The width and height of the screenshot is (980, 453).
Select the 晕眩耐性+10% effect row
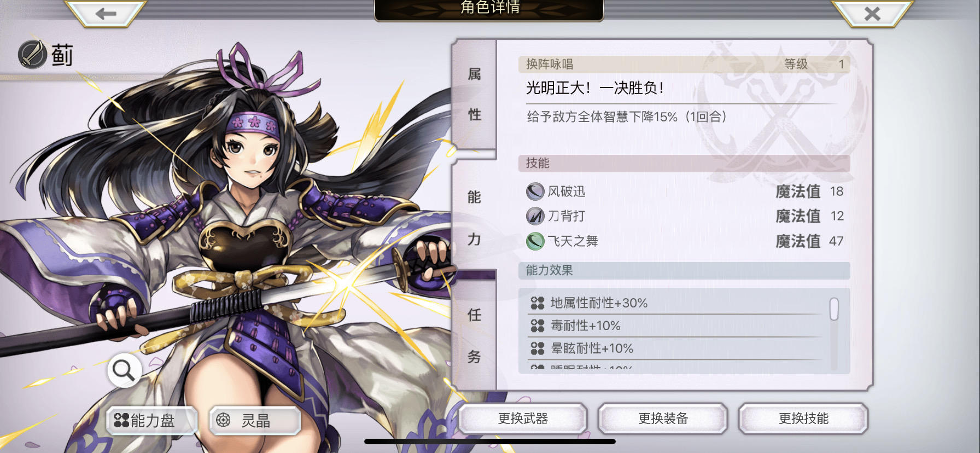tap(675, 349)
